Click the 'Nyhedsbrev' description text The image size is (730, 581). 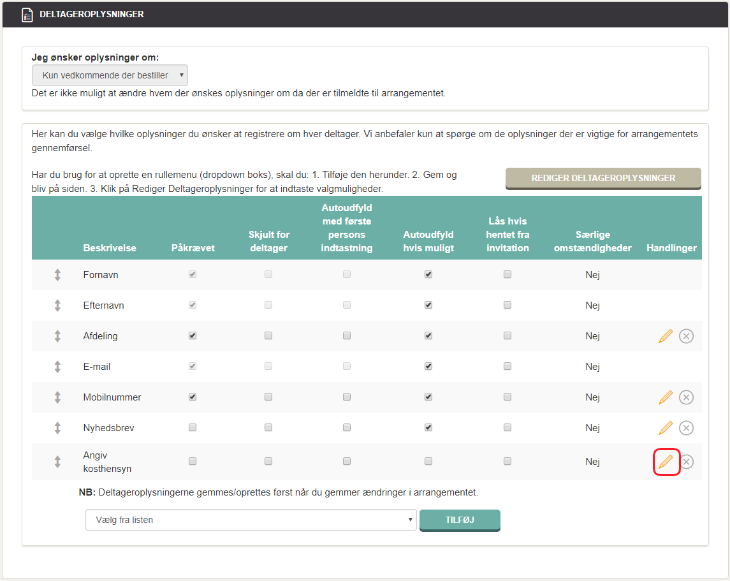[x=109, y=427]
